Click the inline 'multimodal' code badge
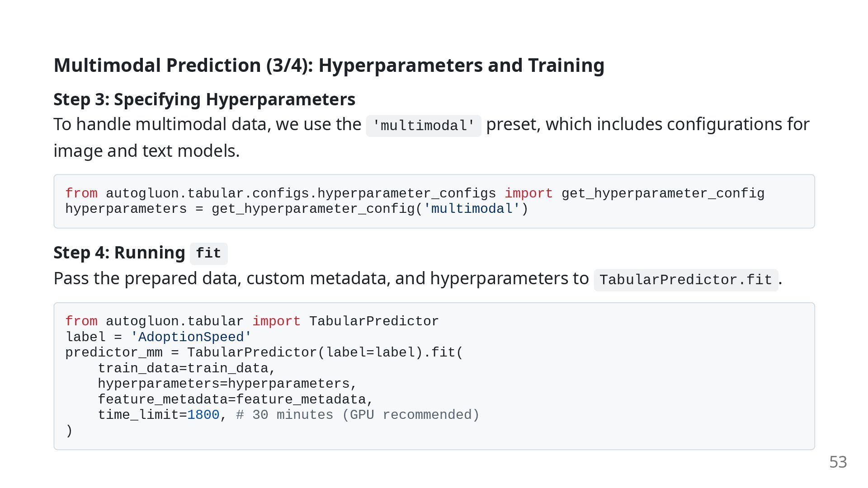The height and width of the screenshot is (488, 868). (424, 126)
